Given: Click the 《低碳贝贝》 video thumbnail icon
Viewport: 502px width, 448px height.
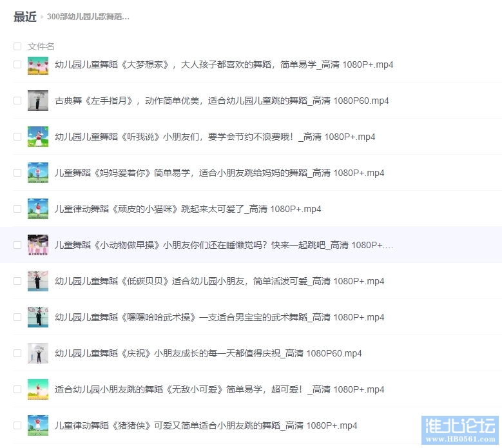Looking at the screenshot, I should 38,281.
